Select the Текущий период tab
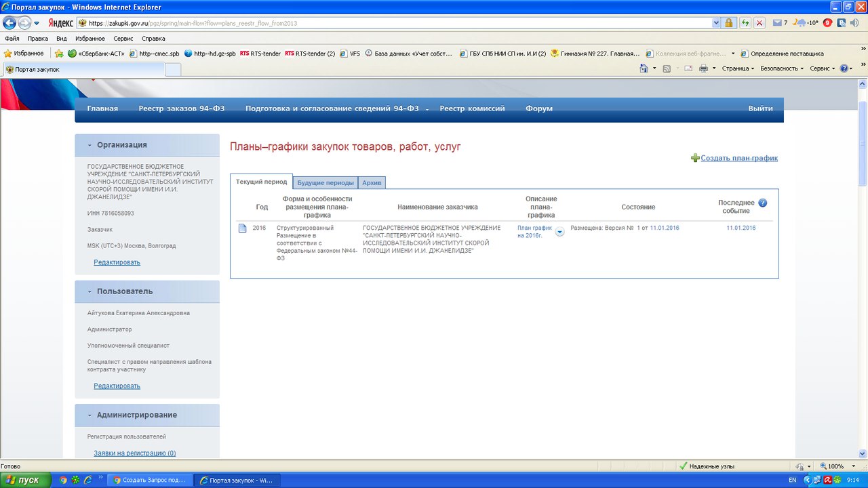Image resolution: width=868 pixels, height=488 pixels. (x=261, y=182)
